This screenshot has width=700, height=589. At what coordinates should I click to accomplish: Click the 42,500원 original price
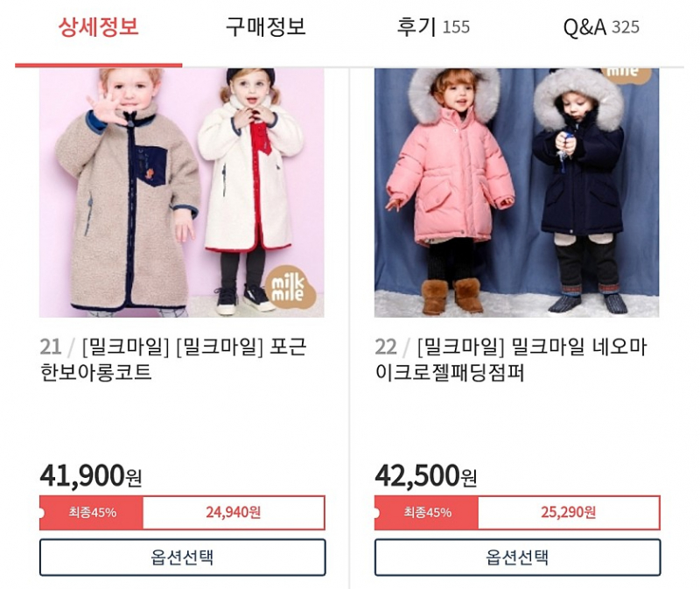click(426, 475)
